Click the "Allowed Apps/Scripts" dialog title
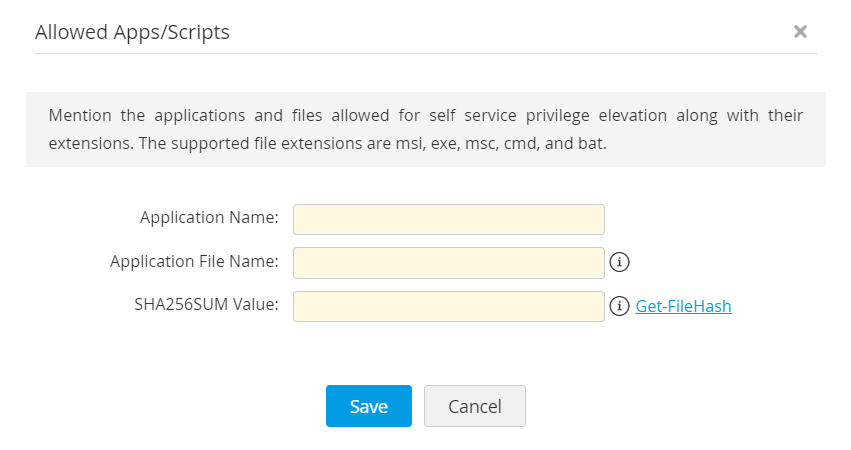 (x=132, y=32)
